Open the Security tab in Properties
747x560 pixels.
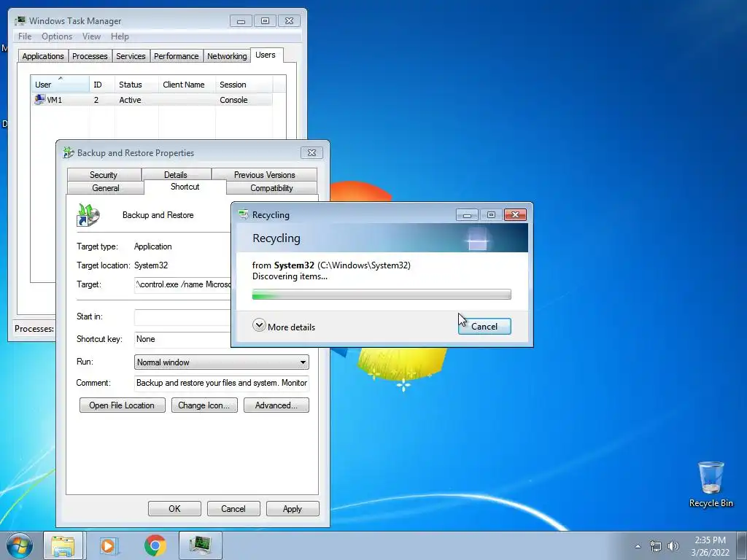pyautogui.click(x=104, y=175)
